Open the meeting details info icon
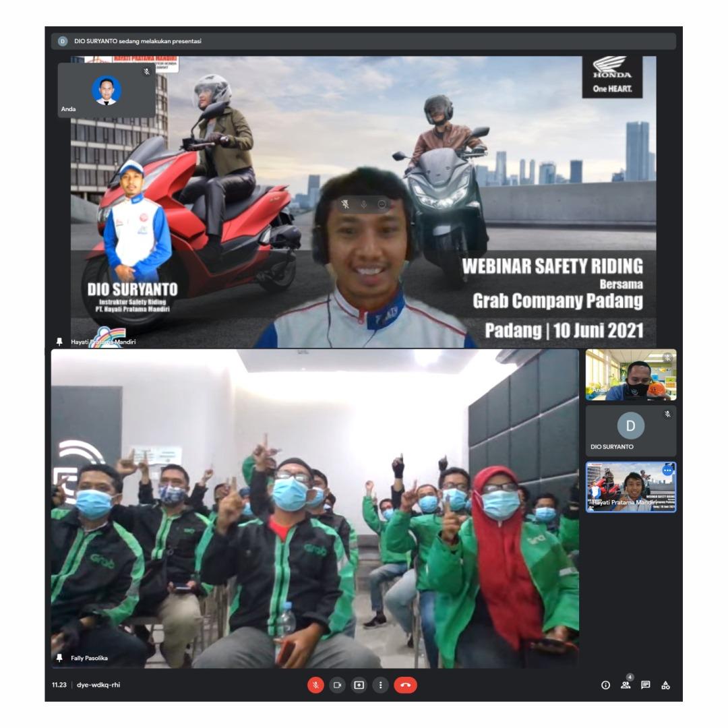This screenshot has height=728, width=728. pos(605,685)
